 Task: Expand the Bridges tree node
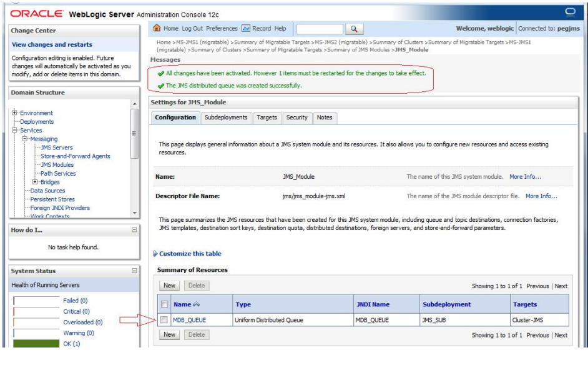(x=35, y=182)
